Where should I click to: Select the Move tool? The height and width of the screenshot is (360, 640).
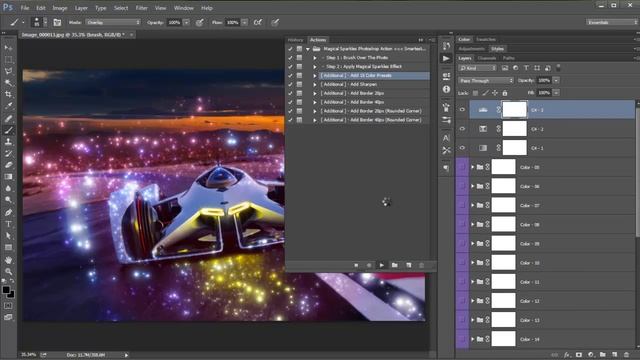click(8, 48)
